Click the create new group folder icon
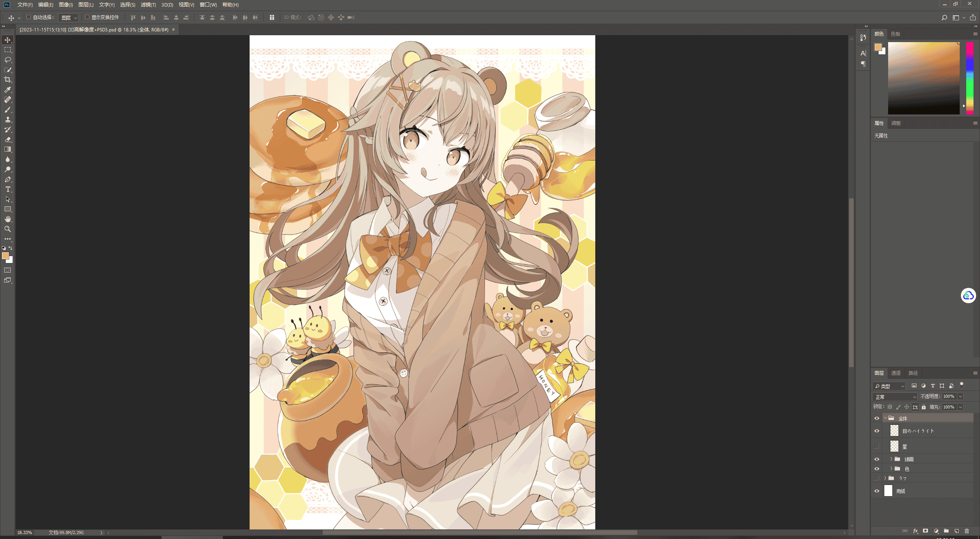 (946, 531)
